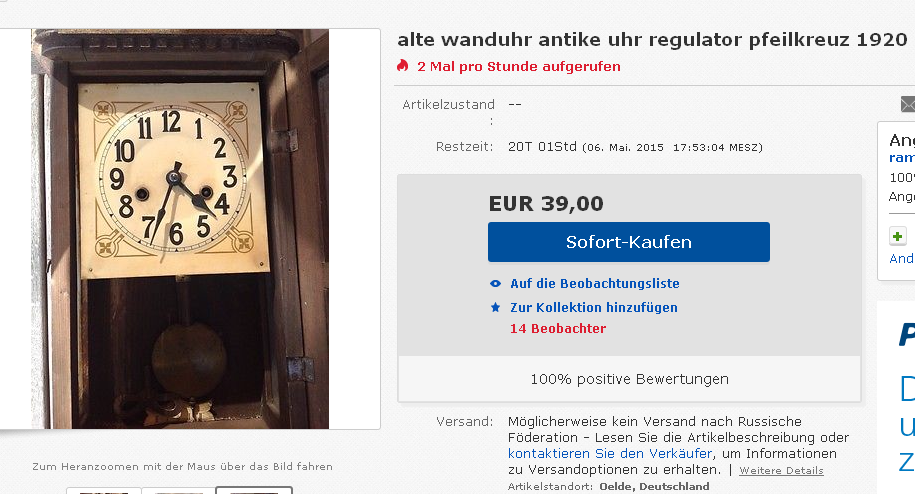
Task: Open kontaktieren Sie den Verkäufer link
Action: pyautogui.click(x=610, y=453)
